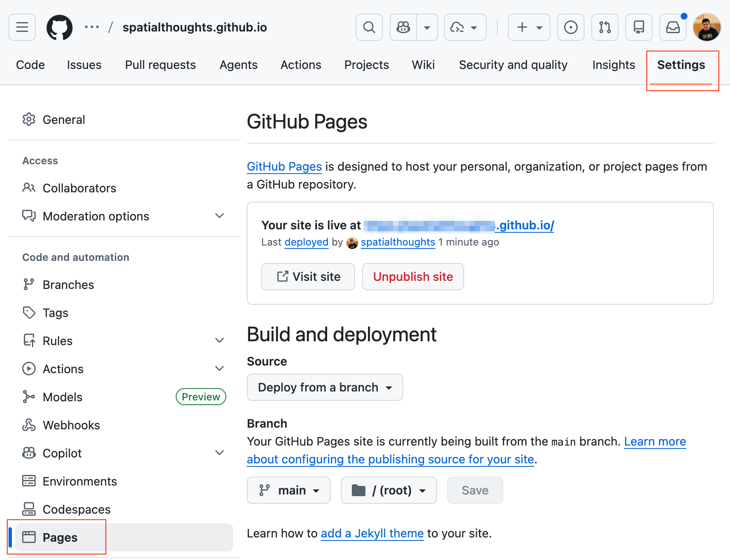Viewport: 730px width, 560px height.
Task: Open the issues circle icon in header
Action: point(570,27)
